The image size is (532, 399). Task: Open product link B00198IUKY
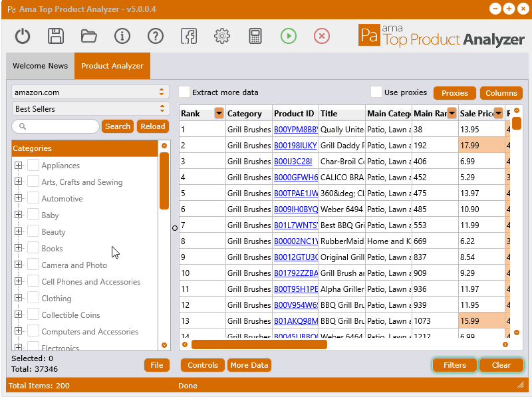tap(295, 146)
